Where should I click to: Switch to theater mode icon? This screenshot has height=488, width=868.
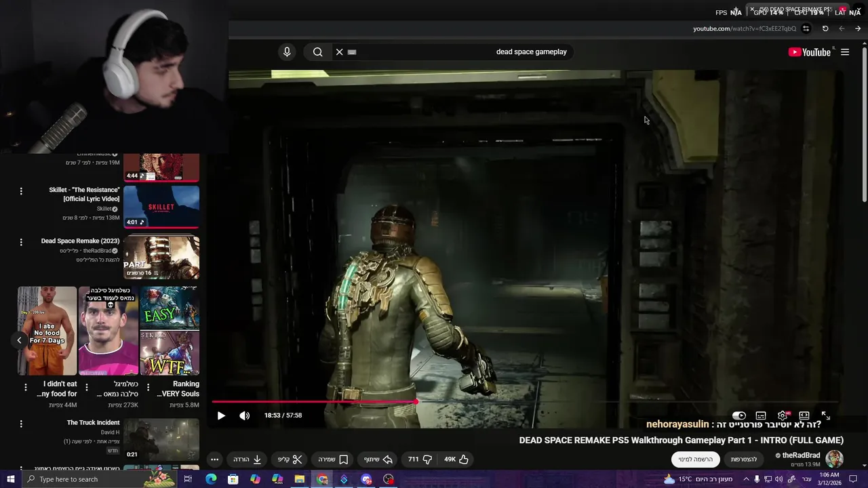(x=804, y=415)
